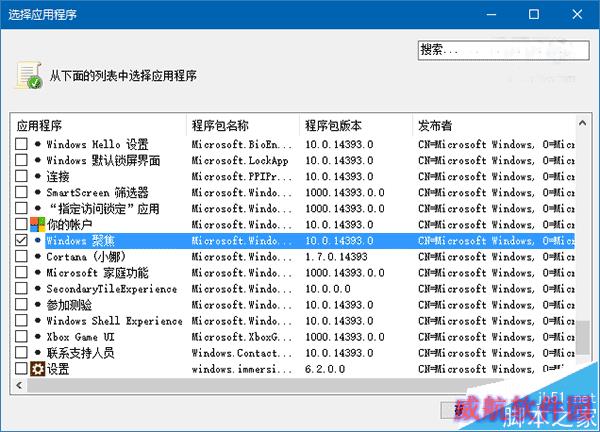The image size is (600, 432).
Task: Click version 6.2.0.0 of 设置
Action: click(x=325, y=369)
